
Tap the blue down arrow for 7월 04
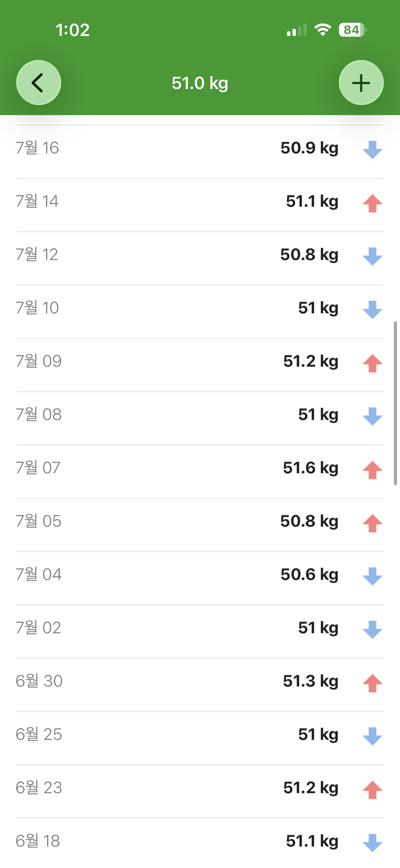point(372,576)
